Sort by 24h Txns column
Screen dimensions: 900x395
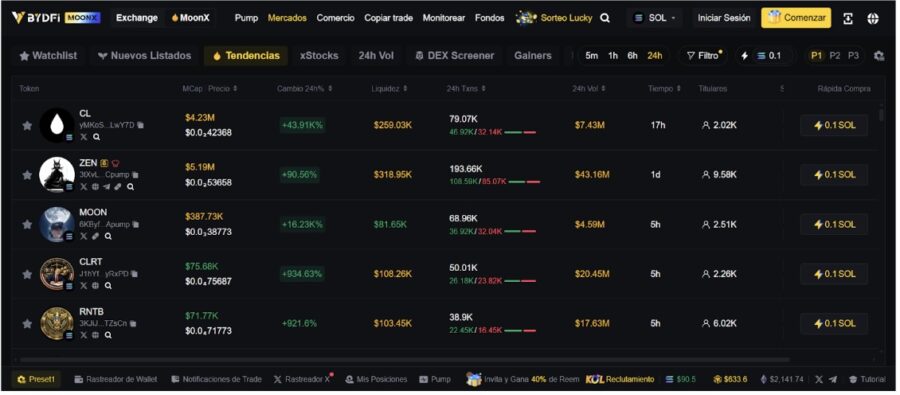tap(466, 89)
